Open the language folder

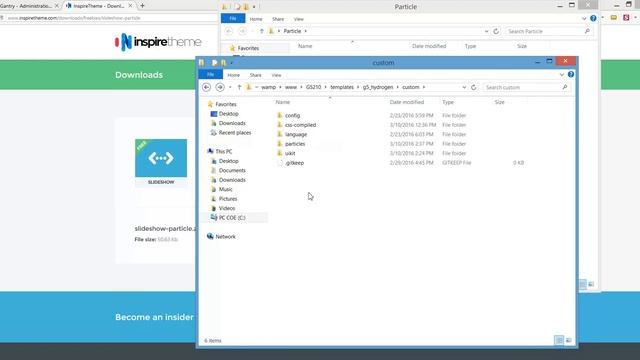[296, 134]
